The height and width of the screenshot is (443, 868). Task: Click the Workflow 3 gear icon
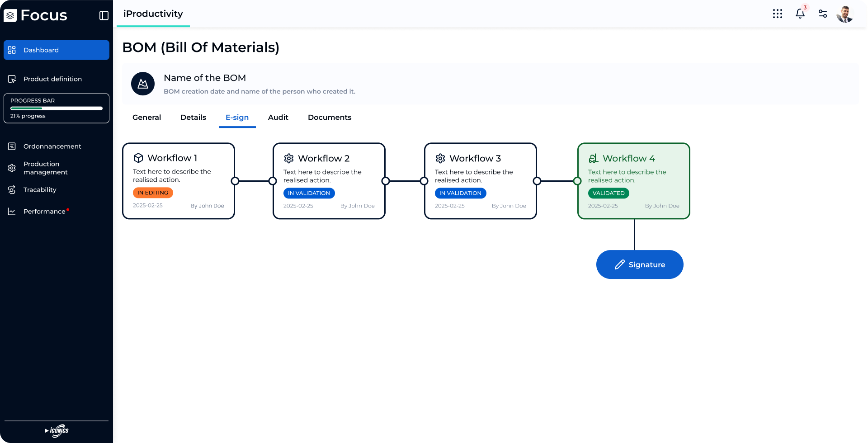click(440, 158)
